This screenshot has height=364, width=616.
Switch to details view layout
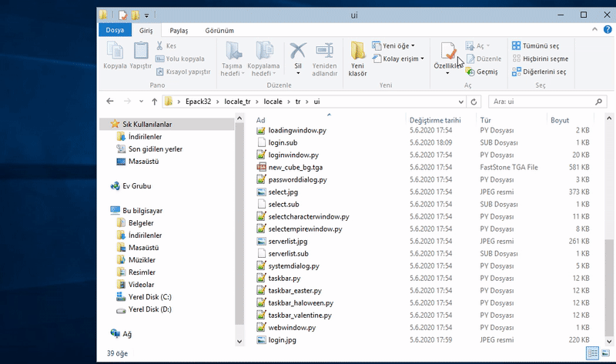[592, 352]
